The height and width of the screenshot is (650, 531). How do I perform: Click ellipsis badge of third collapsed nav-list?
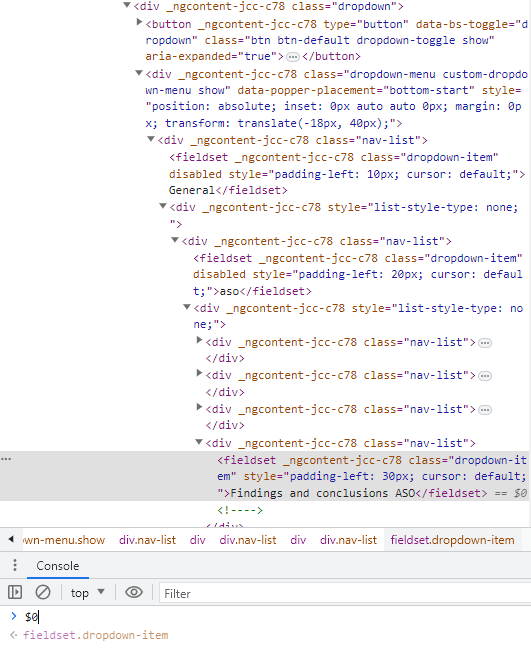click(485, 410)
